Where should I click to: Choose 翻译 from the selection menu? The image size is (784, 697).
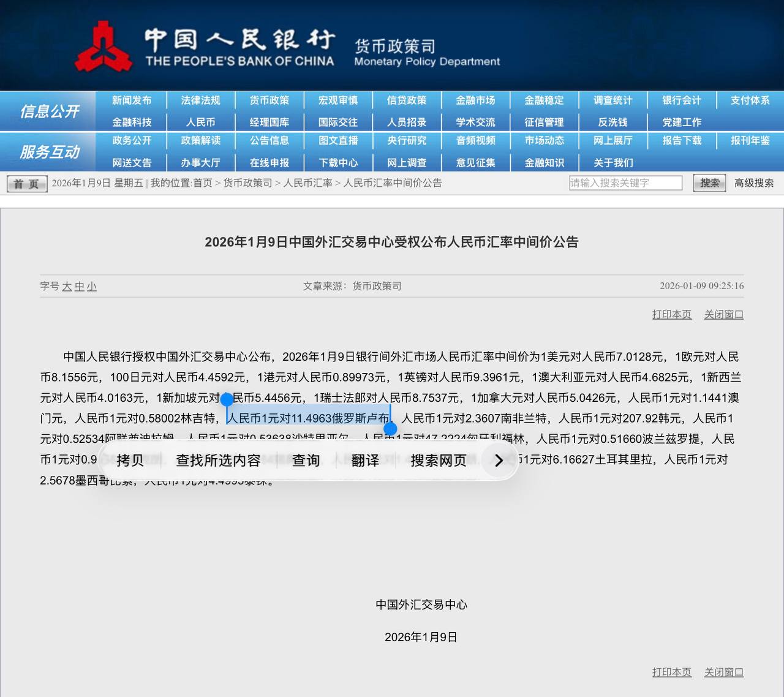tap(365, 461)
